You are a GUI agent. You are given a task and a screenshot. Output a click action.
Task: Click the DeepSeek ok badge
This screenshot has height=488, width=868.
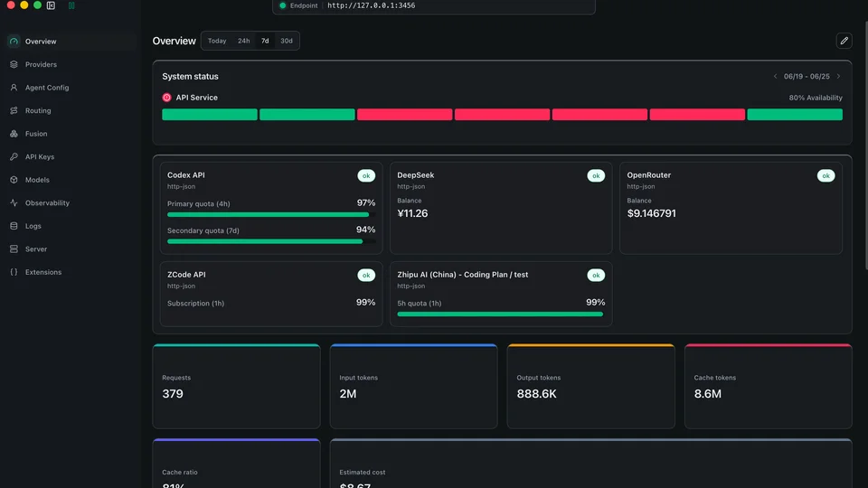click(596, 176)
